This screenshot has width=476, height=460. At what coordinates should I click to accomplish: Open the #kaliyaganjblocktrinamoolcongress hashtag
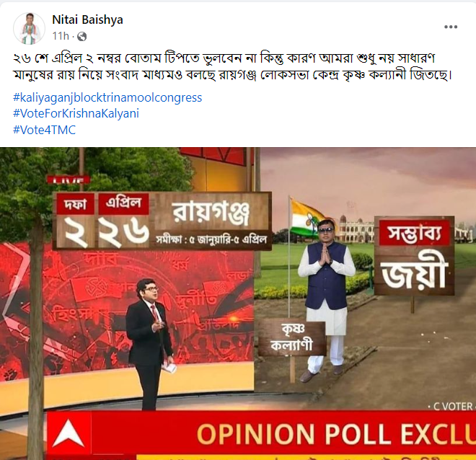[x=107, y=98]
